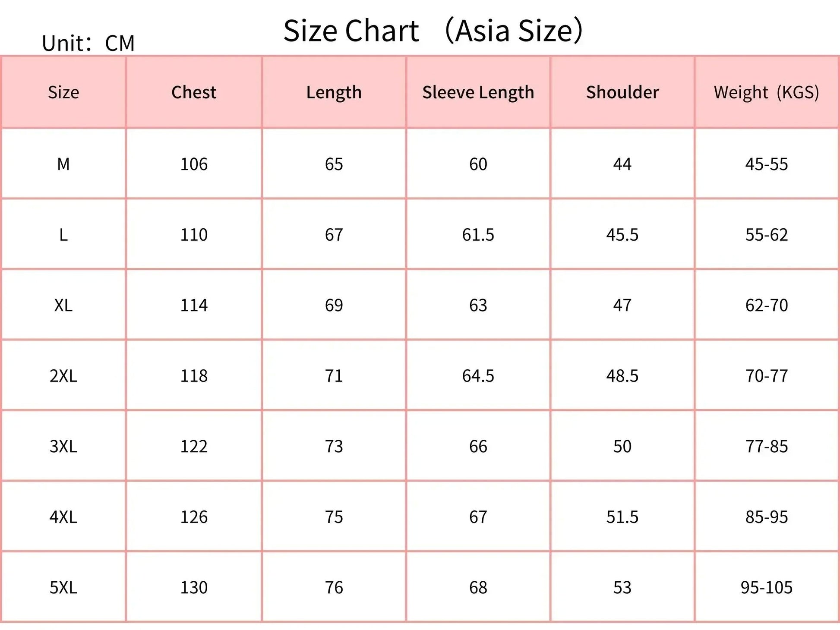Select the chest value 130

point(194,587)
